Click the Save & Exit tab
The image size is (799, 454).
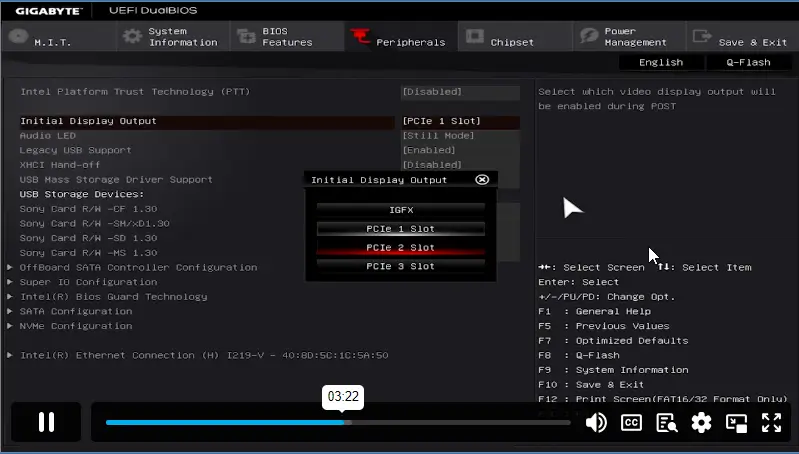pos(742,38)
